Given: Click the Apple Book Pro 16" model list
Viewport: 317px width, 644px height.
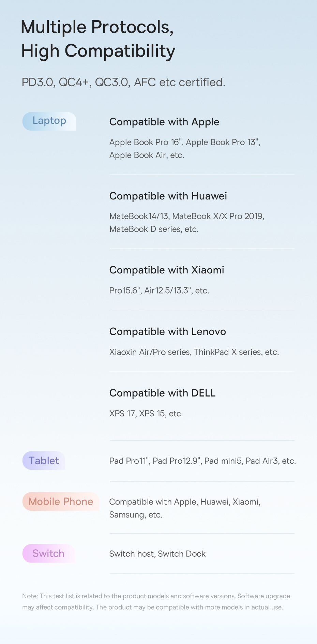Looking at the screenshot, I should tap(185, 149).
